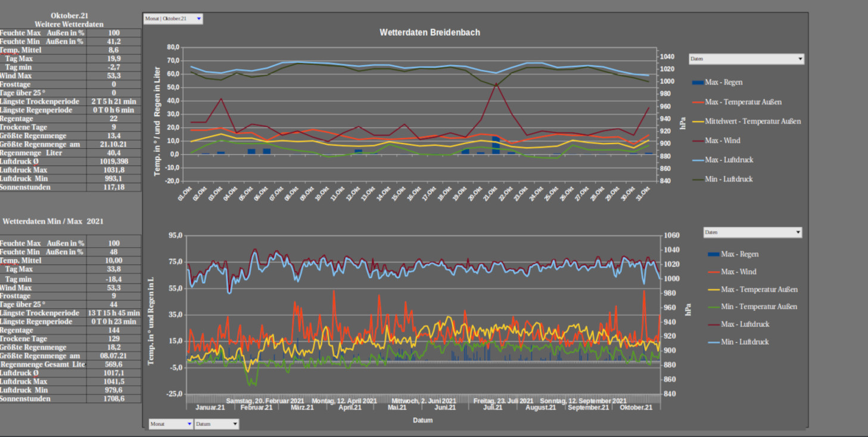
Task: Select the value cell '979,6'
Action: pyautogui.click(x=114, y=390)
